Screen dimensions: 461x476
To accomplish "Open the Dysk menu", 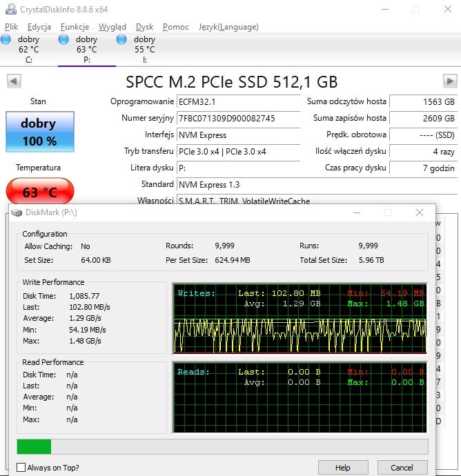I will (144, 27).
